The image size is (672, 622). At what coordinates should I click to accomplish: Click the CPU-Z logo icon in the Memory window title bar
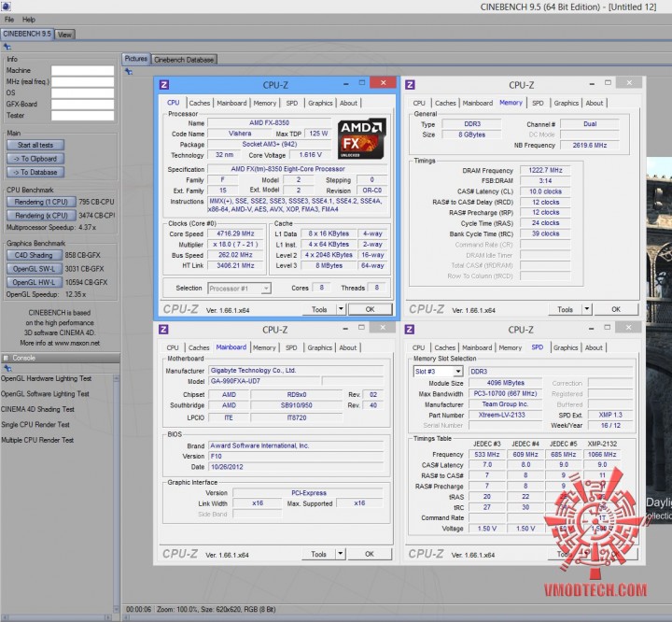tap(410, 84)
